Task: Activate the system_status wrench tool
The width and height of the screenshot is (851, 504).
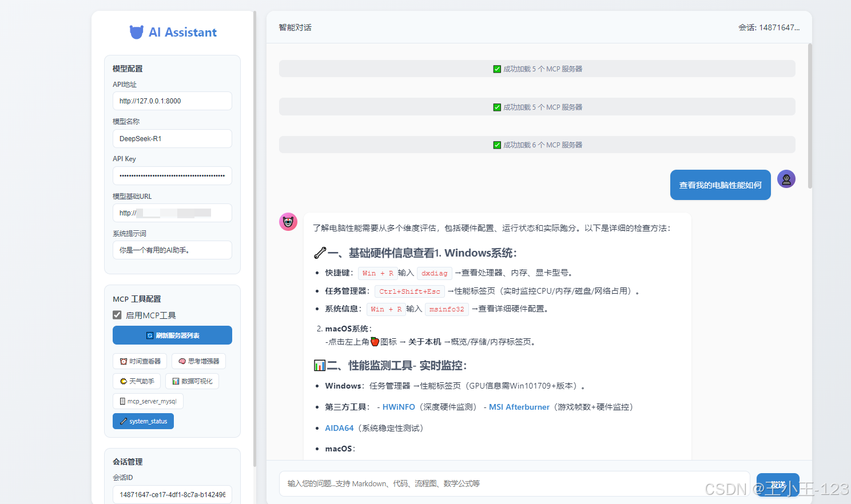Action: [x=143, y=421]
